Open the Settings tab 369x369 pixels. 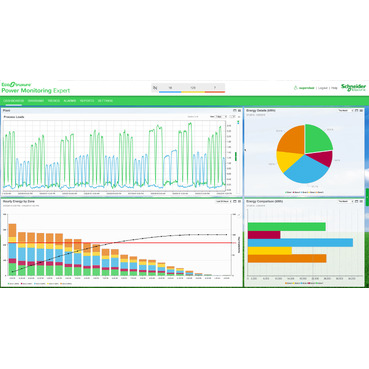(105, 101)
